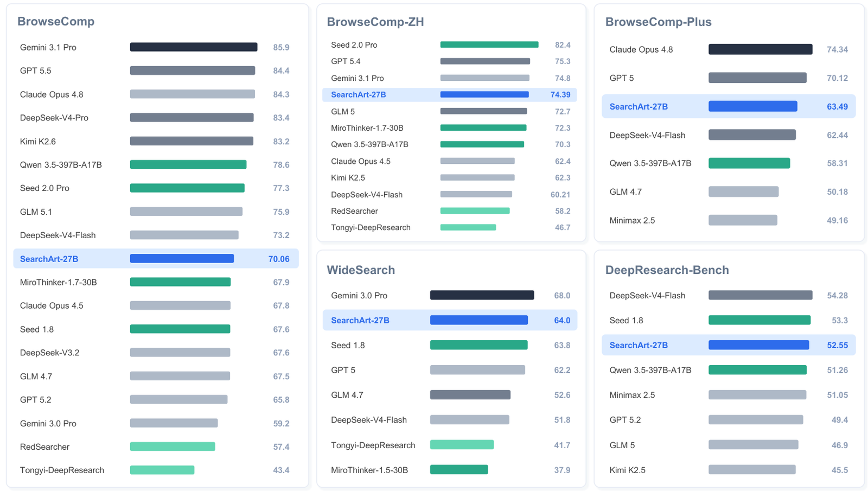Viewport: 868px width, 491px height.
Task: Select "Qwen 3.5-397B-A17B" label in BrowseComp-Plus panel
Action: (x=650, y=163)
